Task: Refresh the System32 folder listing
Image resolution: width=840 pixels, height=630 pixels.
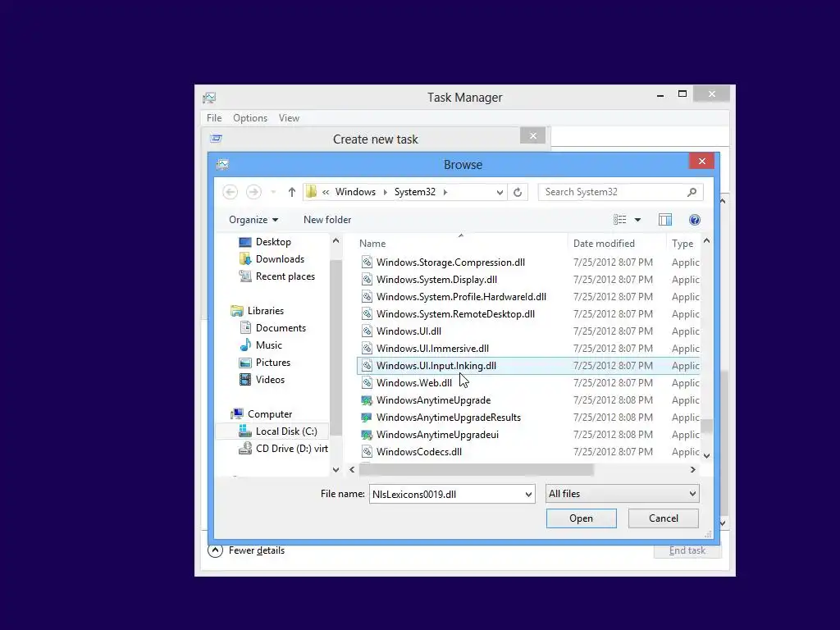Action: coord(518,192)
